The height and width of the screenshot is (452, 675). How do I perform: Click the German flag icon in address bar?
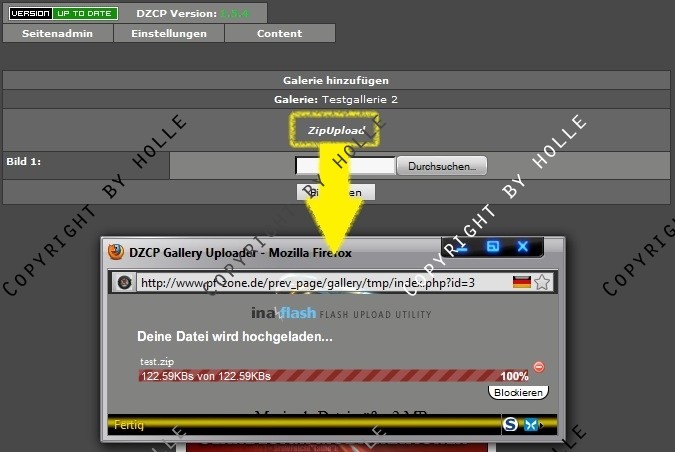pos(522,282)
